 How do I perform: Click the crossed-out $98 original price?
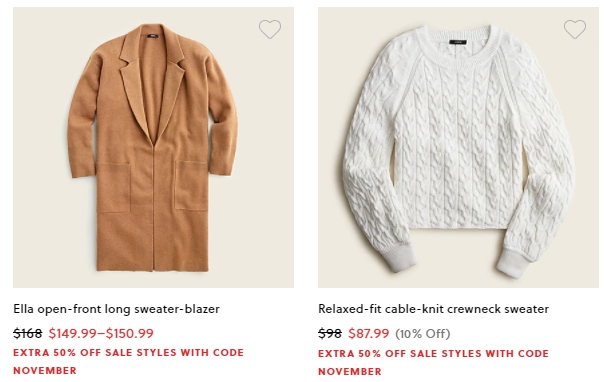pos(330,333)
